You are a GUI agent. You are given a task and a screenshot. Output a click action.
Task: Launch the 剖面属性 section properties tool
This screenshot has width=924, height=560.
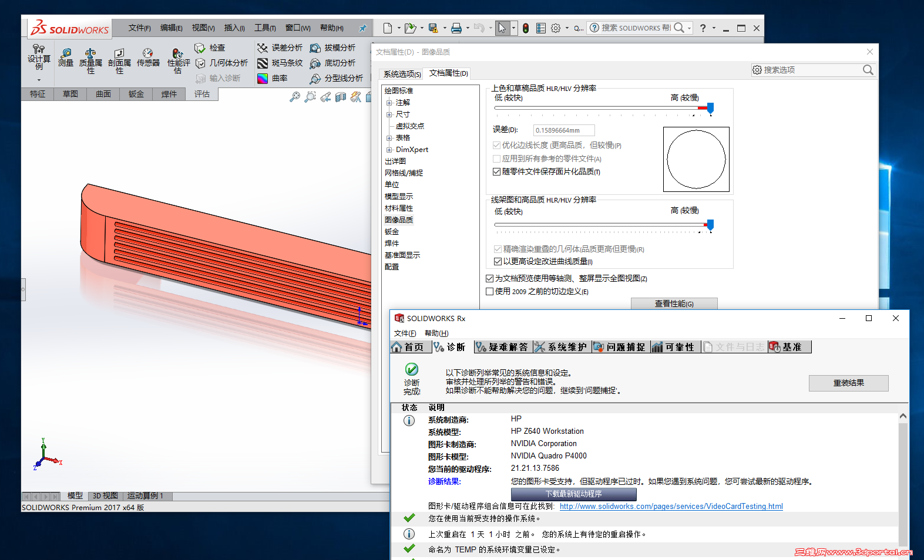click(119, 61)
